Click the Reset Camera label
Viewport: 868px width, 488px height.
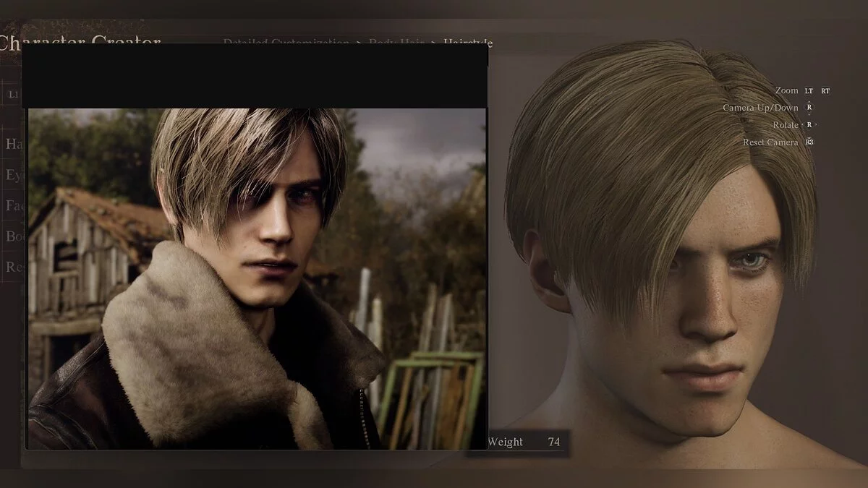(770, 142)
